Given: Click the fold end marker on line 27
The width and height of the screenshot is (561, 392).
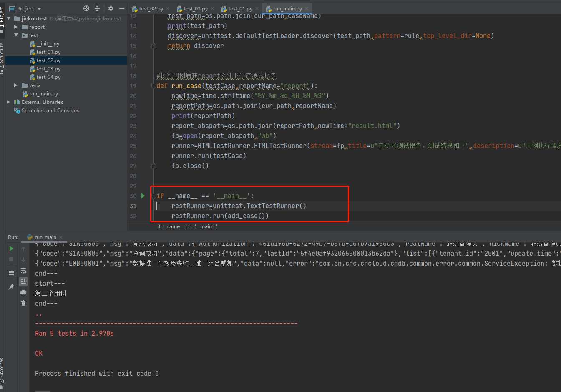Looking at the screenshot, I should click(x=153, y=166).
